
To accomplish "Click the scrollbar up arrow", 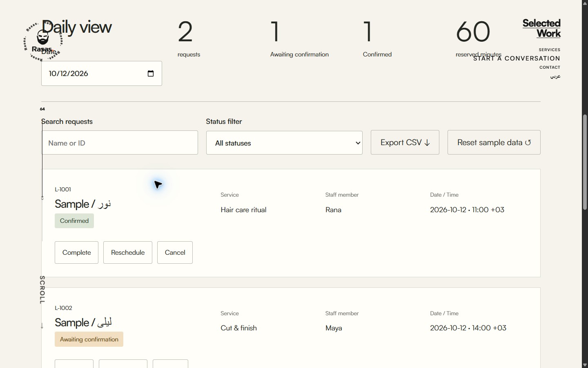I will click(x=585, y=3).
